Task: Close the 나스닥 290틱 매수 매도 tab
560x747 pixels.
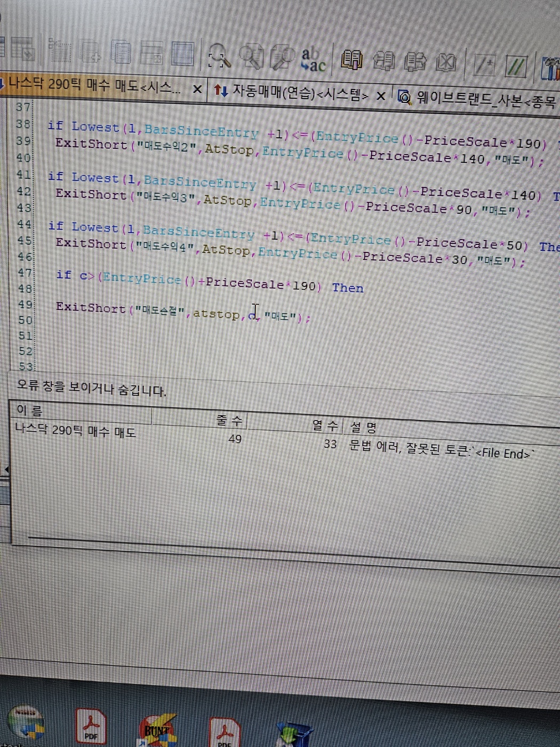Action: click(x=197, y=89)
